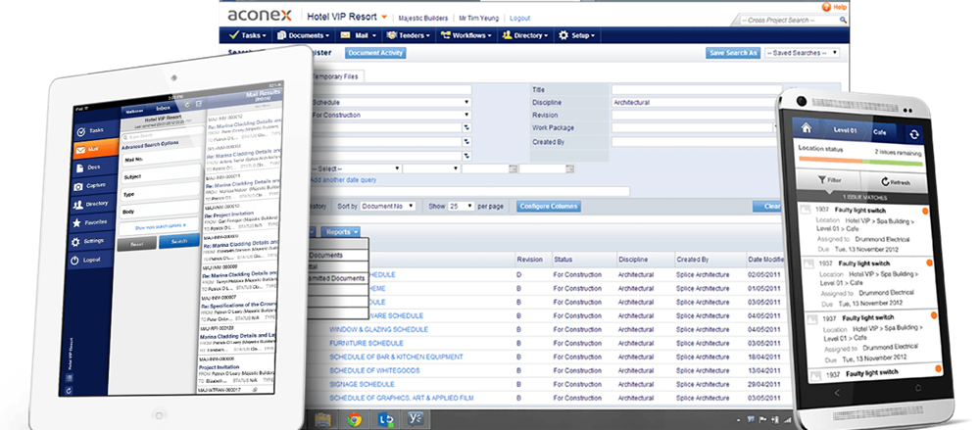Open the Setup menu with gear icon

coord(576,35)
